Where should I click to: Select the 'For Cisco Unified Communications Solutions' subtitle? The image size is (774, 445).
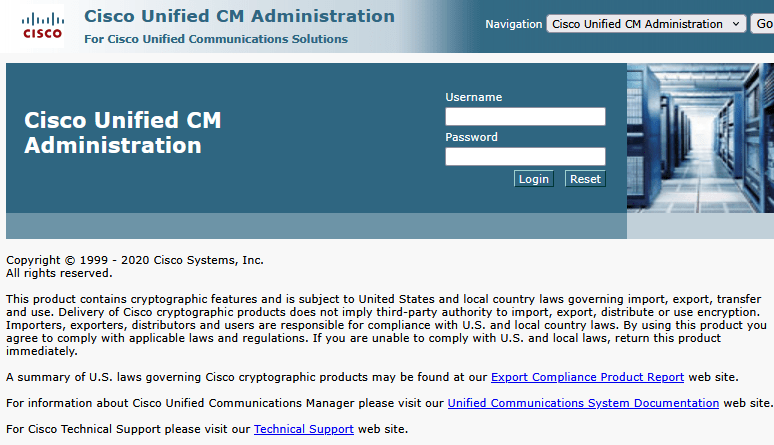pyautogui.click(x=216, y=39)
